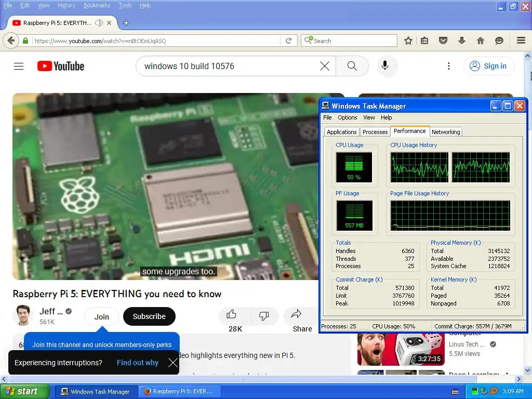Screen dimensions: 532x399
Task: Switch to the Processes tab
Action: click(375, 132)
